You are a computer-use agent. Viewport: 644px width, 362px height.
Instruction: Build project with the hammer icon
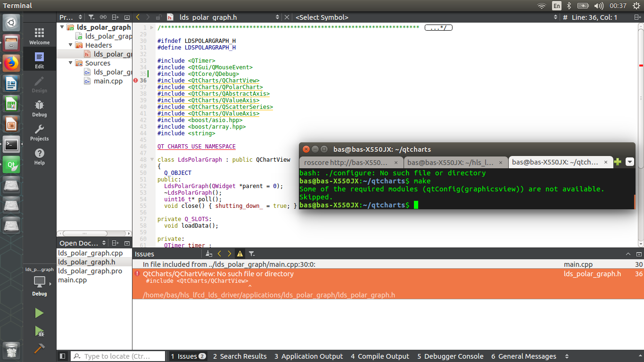click(39, 348)
